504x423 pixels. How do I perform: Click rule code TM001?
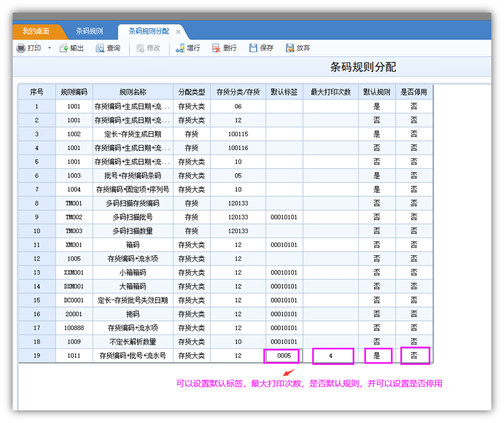[x=74, y=203]
